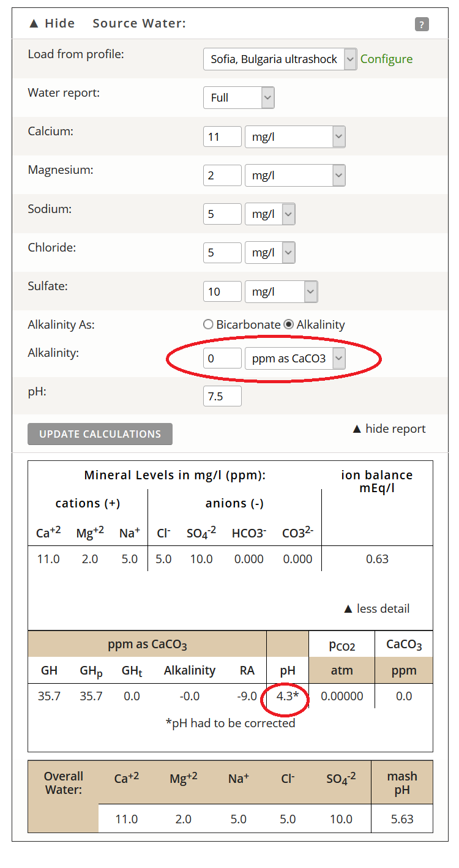The image size is (459, 868).
Task: Open the Chloride unit dropdown
Action: (270, 253)
